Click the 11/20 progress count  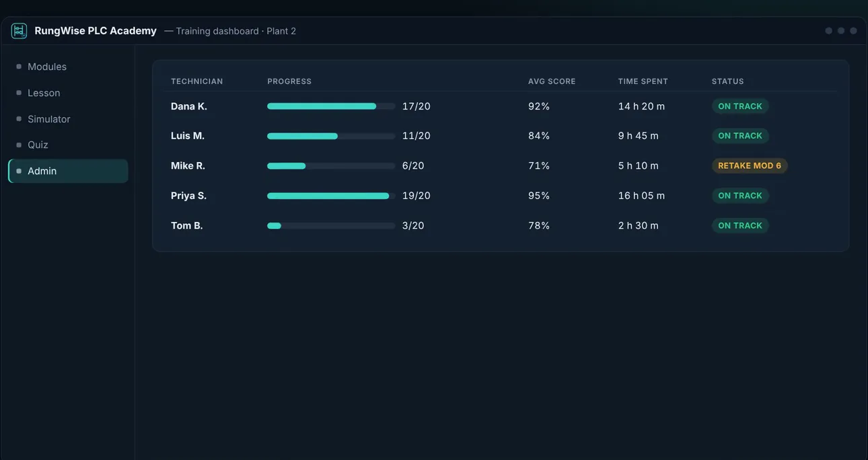(417, 136)
